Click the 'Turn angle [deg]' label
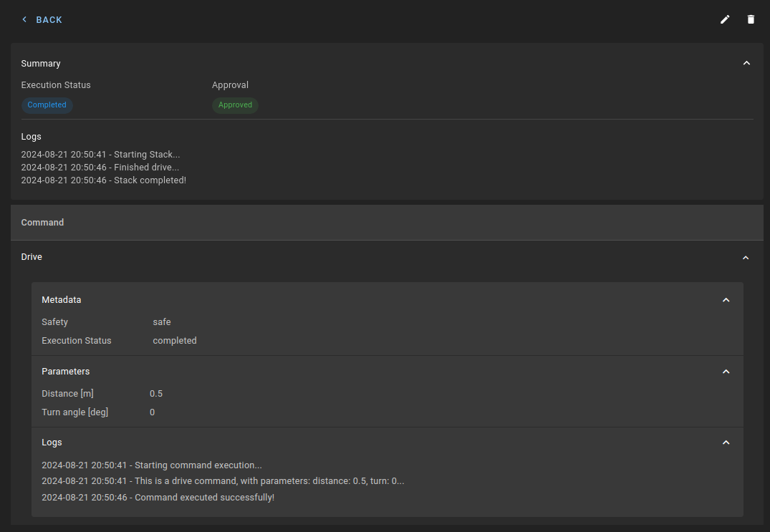This screenshot has height=532, width=770. [x=75, y=412]
